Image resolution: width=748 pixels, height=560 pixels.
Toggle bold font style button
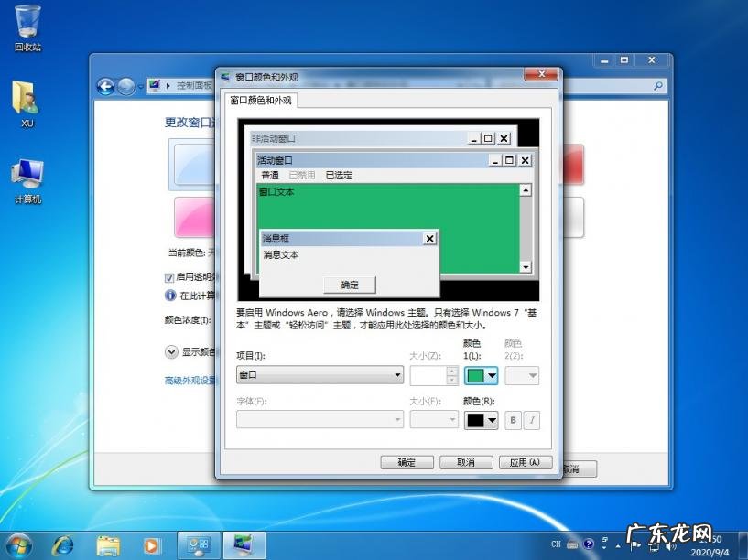(x=514, y=420)
